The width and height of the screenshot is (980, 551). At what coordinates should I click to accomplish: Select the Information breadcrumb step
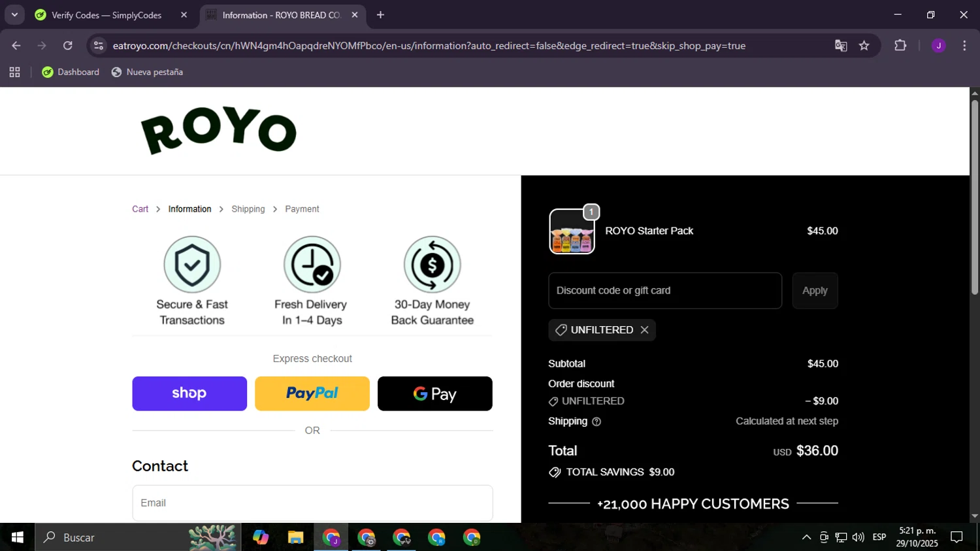[189, 209]
